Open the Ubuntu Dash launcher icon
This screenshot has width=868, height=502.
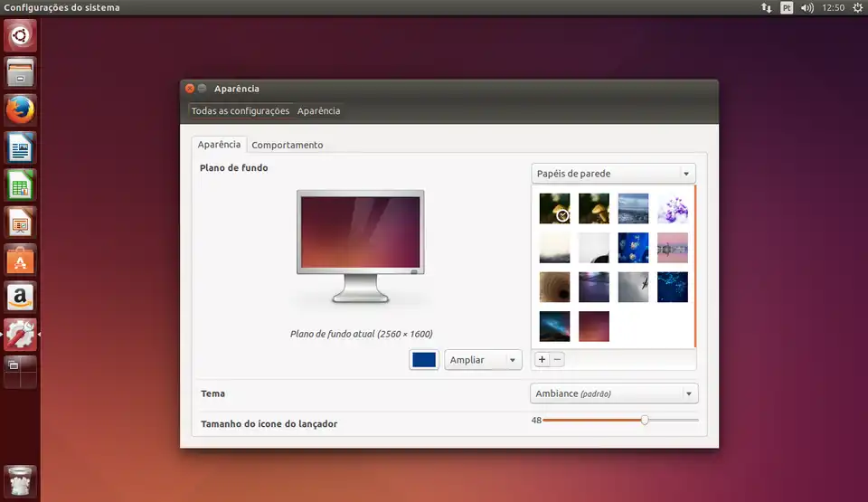tap(20, 35)
